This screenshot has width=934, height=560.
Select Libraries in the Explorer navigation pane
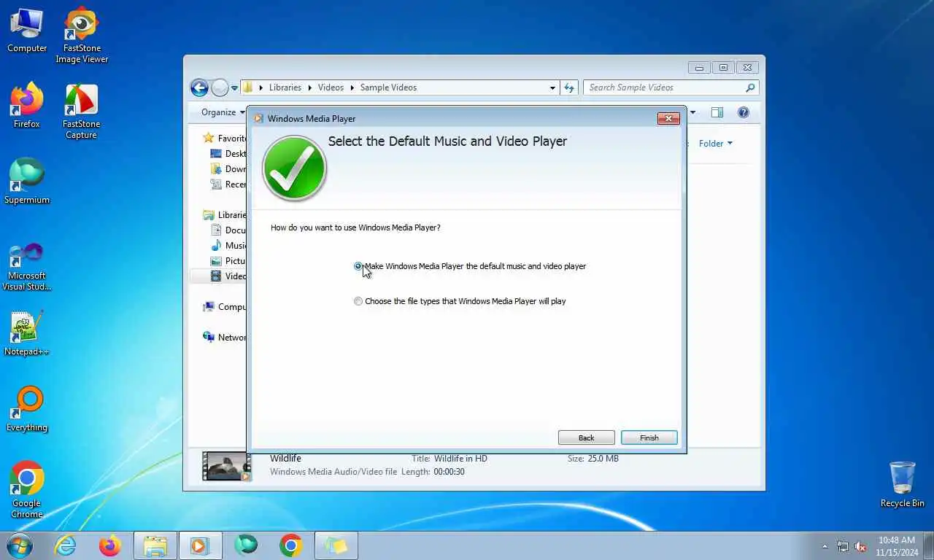(224, 215)
